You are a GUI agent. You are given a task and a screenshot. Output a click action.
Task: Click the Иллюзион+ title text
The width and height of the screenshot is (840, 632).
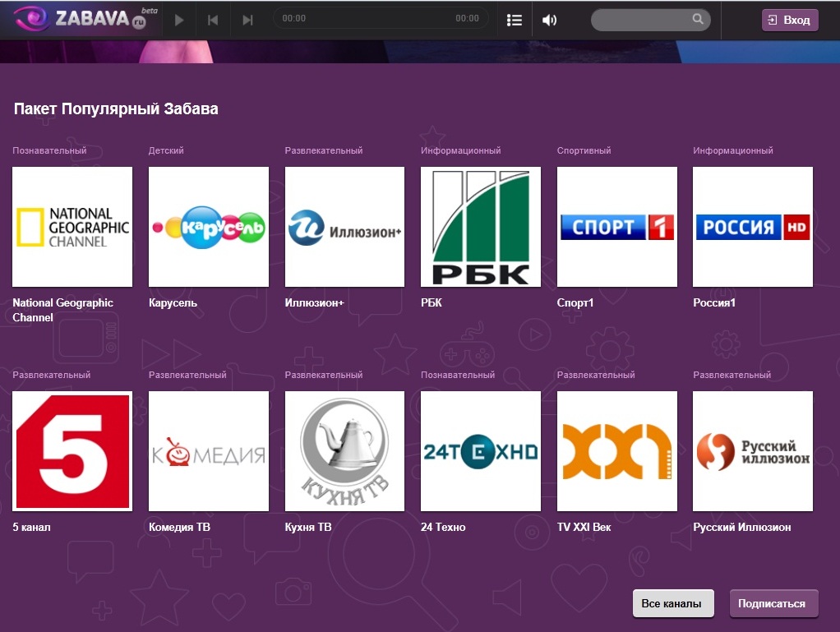tap(315, 303)
